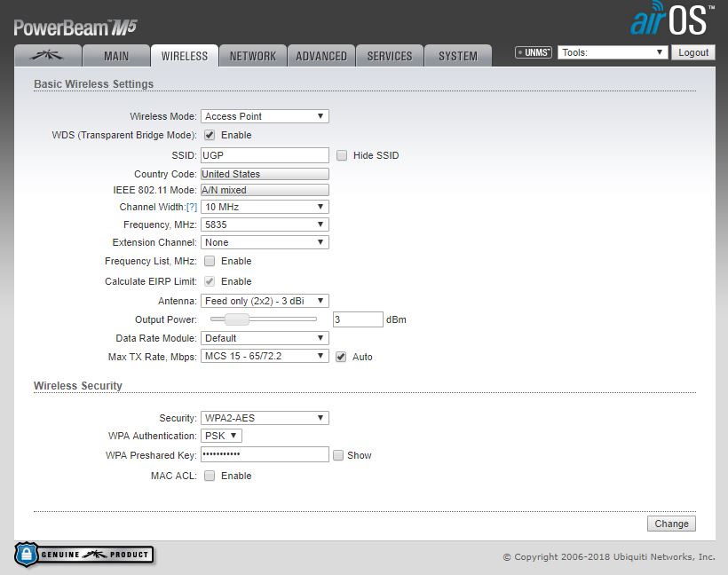Click the Output Power slider handle

[x=236, y=319]
